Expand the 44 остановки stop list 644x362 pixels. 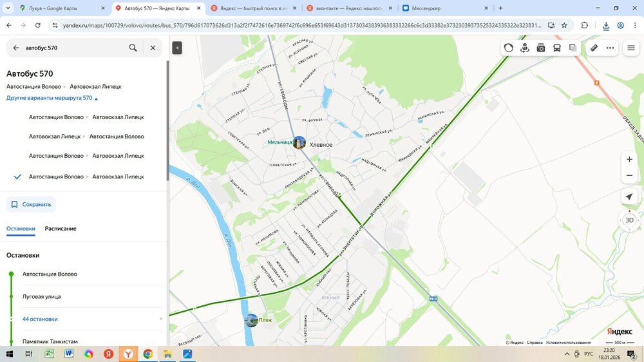40,319
